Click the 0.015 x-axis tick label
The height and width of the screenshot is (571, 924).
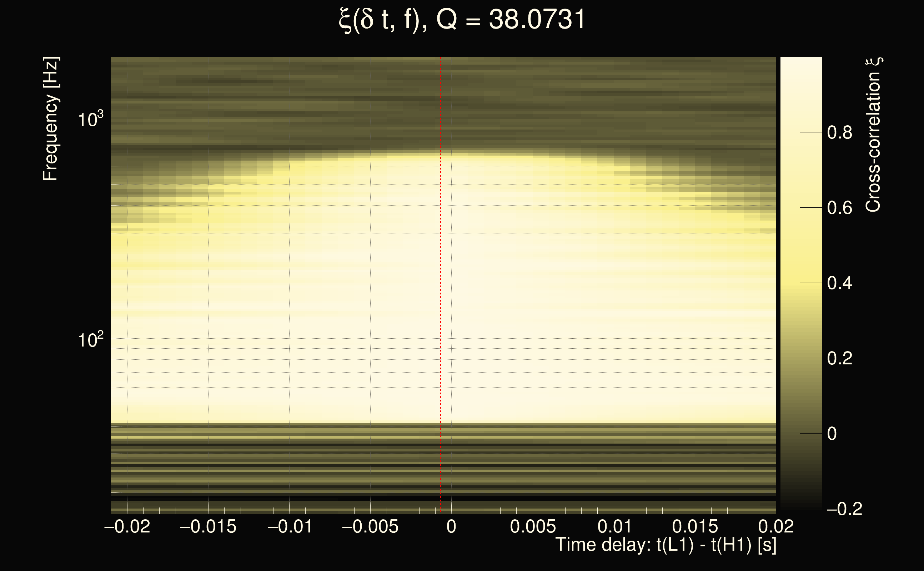695,526
